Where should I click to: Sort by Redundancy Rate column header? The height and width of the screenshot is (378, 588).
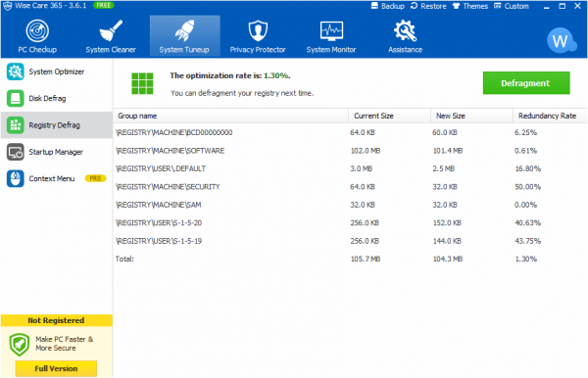click(x=549, y=116)
